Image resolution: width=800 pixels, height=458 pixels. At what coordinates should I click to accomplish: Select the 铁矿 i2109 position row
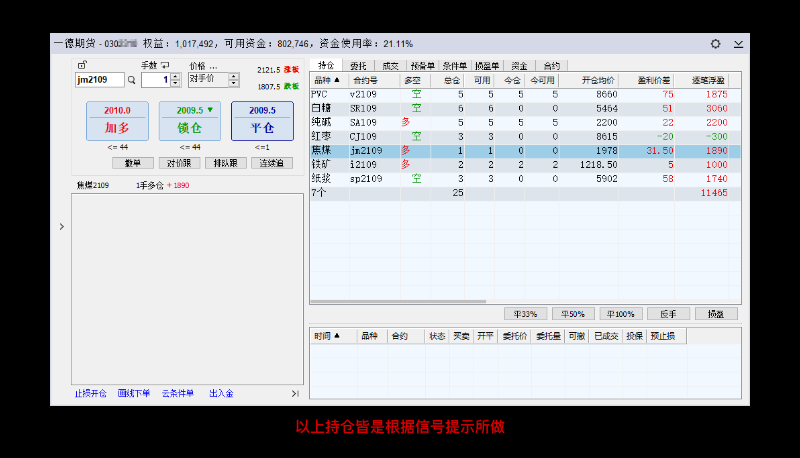(x=520, y=164)
